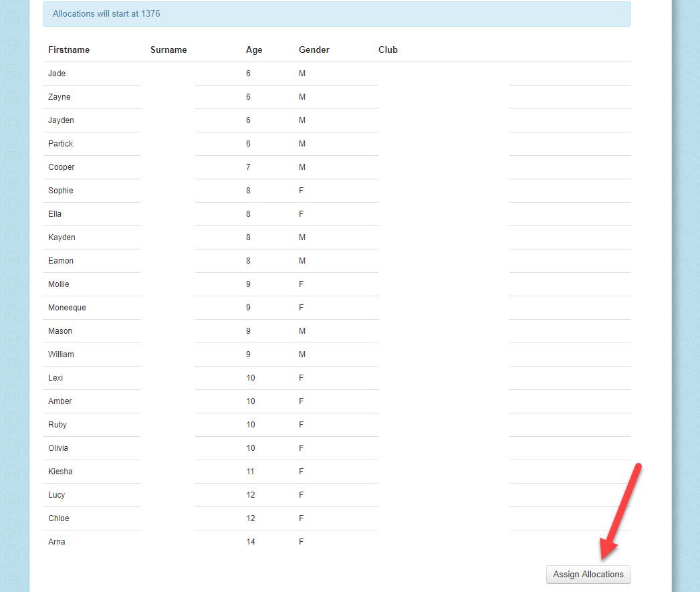The image size is (700, 592).
Task: Click the age 12 in Lucy's row
Action: (251, 494)
